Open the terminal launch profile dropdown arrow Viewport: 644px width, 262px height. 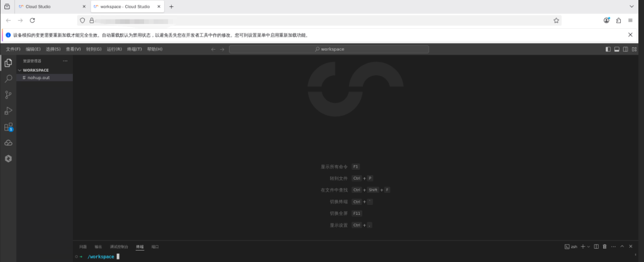tap(589, 246)
